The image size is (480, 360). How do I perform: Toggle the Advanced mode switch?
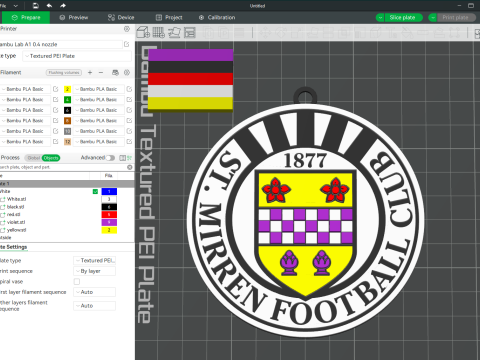pyautogui.click(x=110, y=158)
